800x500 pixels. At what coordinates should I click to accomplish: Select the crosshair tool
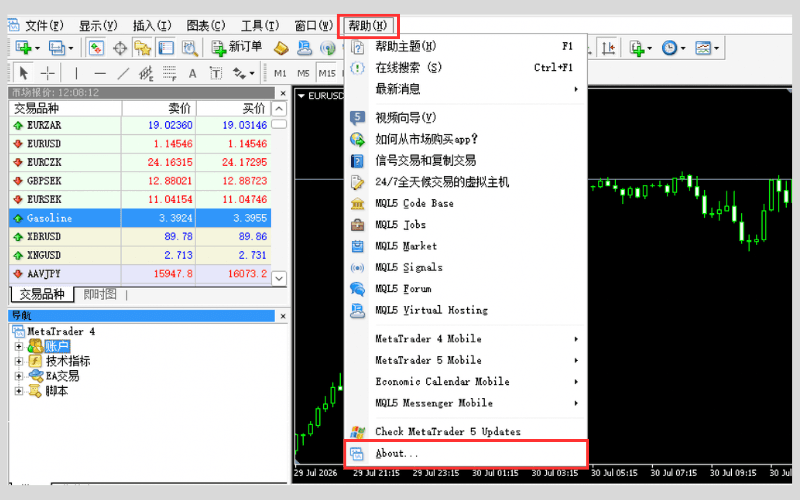tap(47, 73)
